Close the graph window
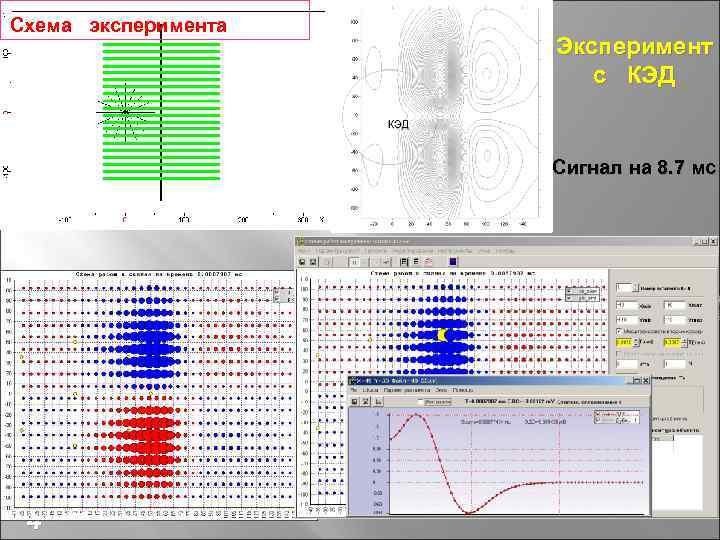This screenshot has height=540, width=720. pos(646,380)
